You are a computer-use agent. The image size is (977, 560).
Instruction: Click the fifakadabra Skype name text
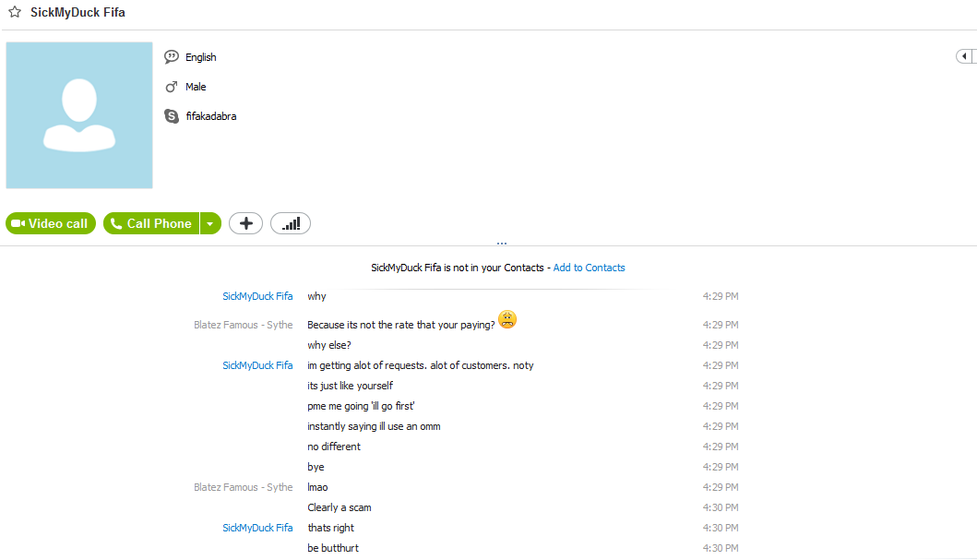click(x=211, y=116)
